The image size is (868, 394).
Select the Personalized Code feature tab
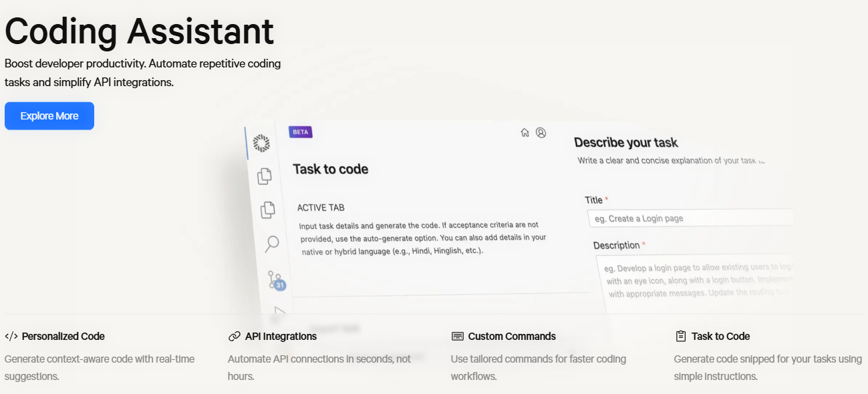63,337
